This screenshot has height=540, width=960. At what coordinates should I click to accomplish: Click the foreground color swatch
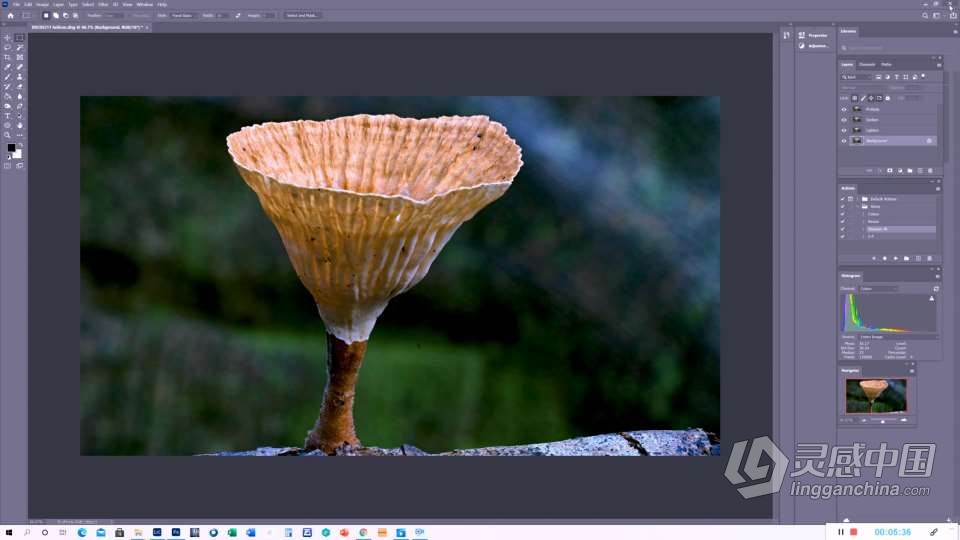[x=10, y=148]
